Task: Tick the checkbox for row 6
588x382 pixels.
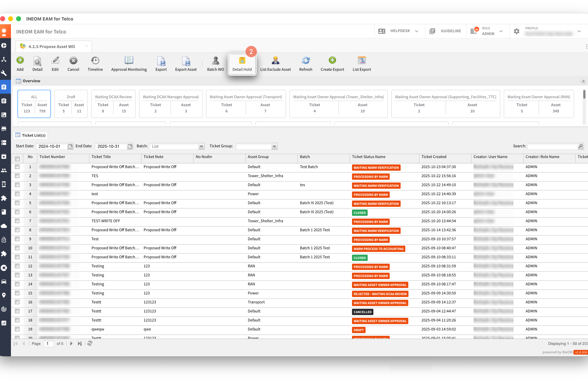Action: (17, 212)
